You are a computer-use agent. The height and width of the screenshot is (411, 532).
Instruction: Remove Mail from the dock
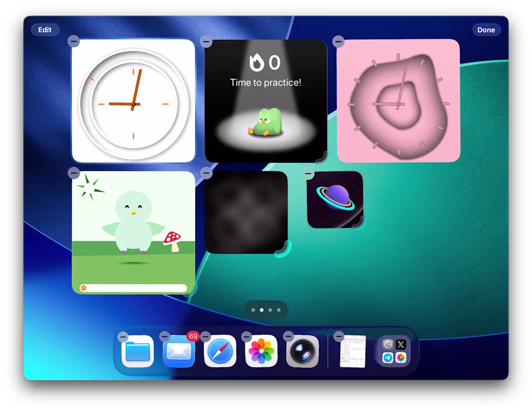pos(164,336)
